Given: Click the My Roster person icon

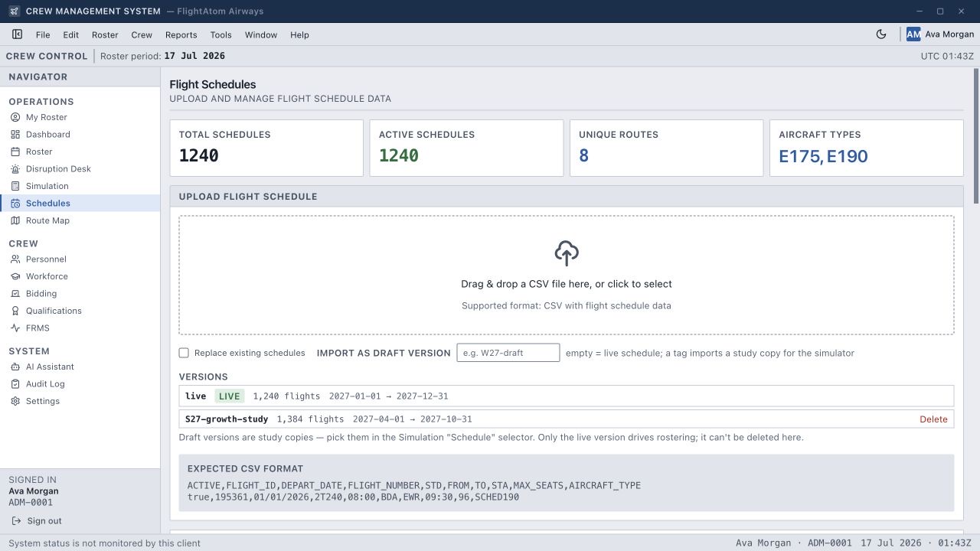Looking at the screenshot, I should point(15,117).
